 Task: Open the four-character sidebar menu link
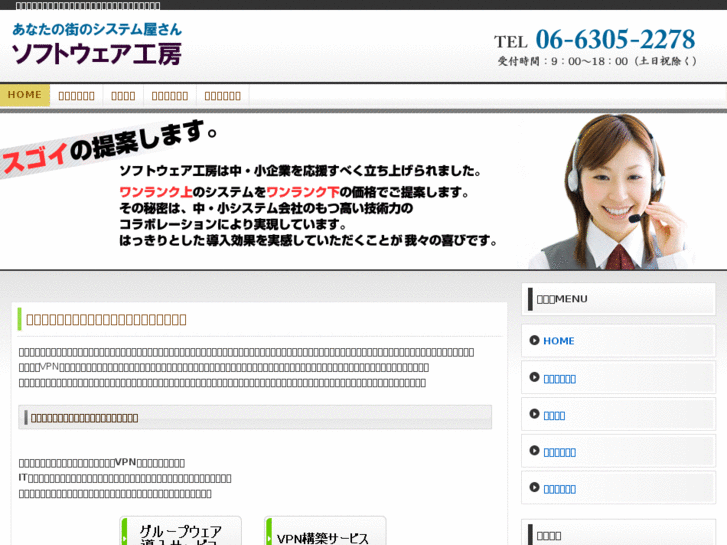(554, 416)
